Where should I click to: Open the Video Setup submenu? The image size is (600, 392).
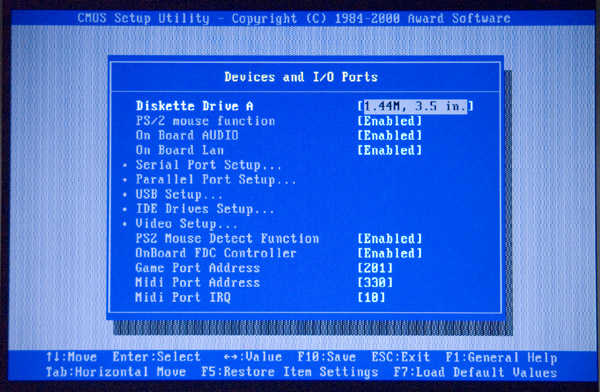point(186,224)
